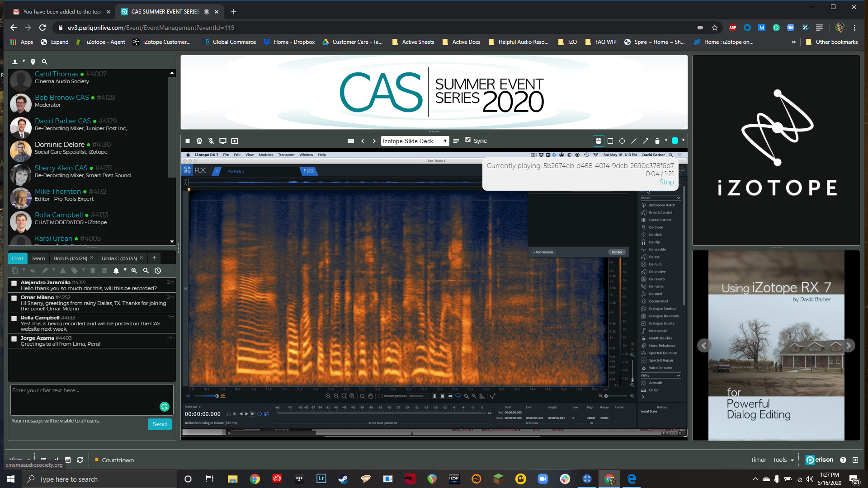Click Stop in the currently playing popup

click(666, 182)
